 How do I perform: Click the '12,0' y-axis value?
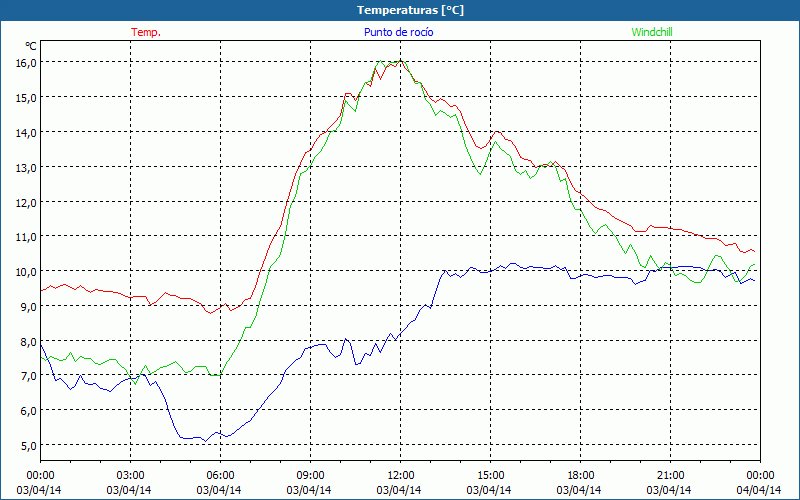pyautogui.click(x=27, y=202)
